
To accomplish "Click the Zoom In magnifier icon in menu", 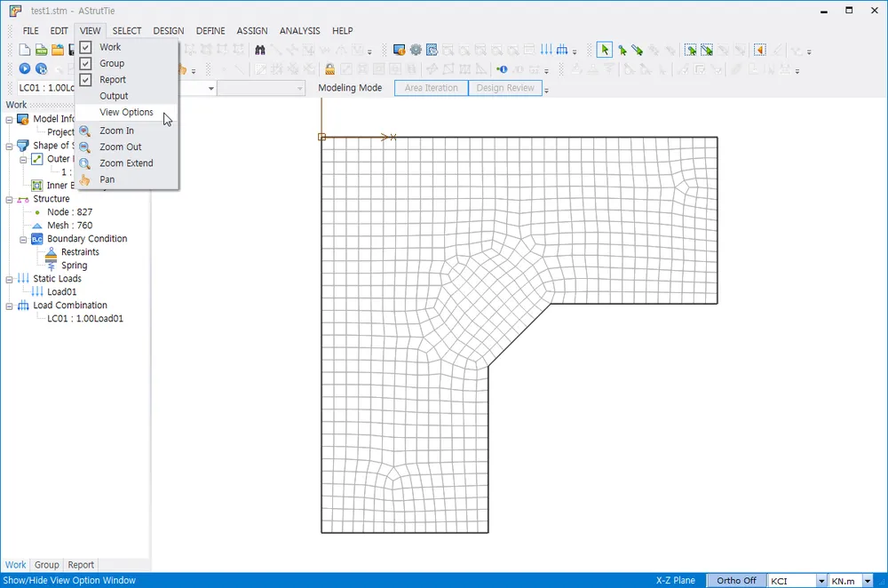I will pos(85,131).
